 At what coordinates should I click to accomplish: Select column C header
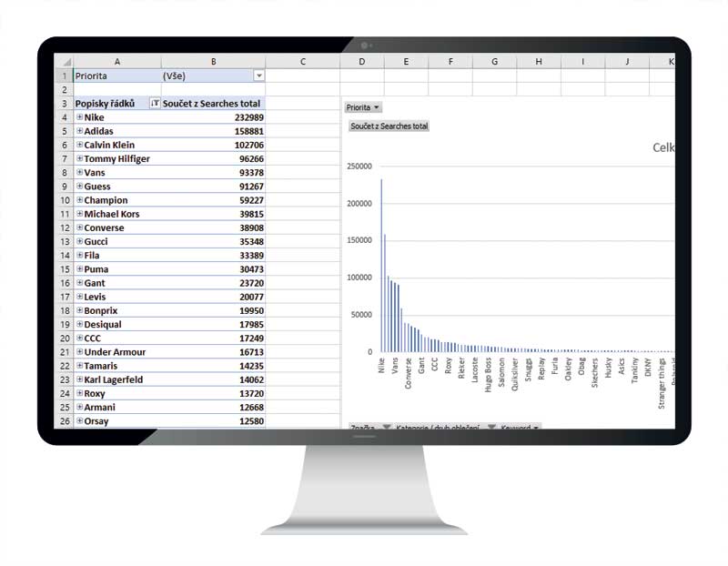[303, 61]
